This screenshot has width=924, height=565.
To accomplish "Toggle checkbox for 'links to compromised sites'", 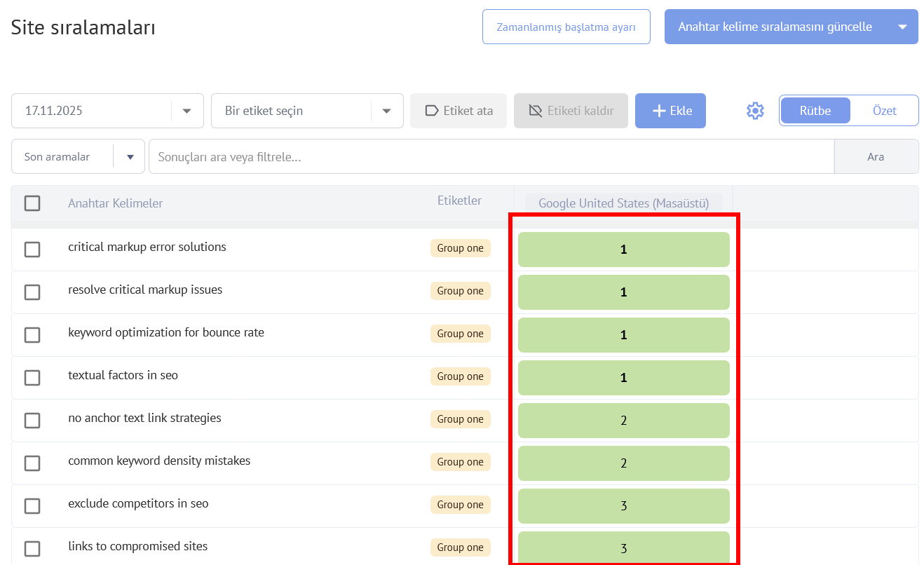I will tap(32, 549).
